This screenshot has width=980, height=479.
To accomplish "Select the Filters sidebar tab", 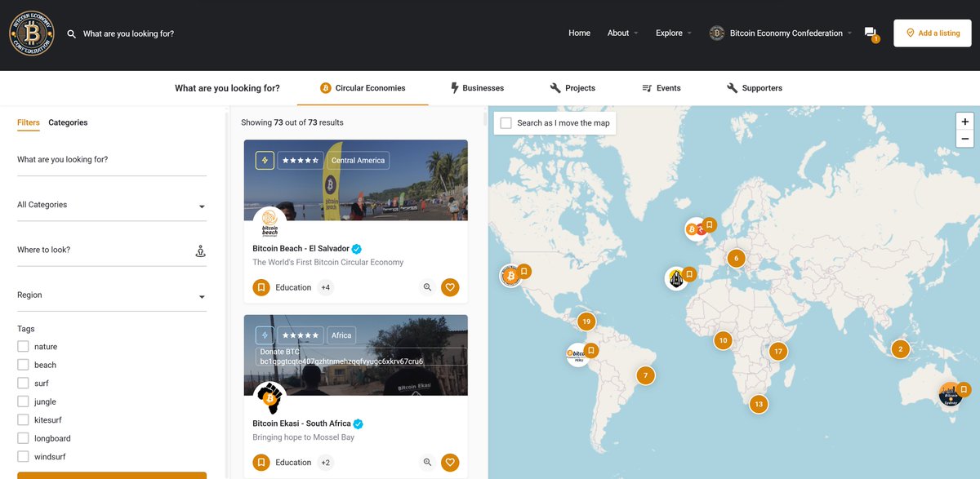I will (x=29, y=122).
